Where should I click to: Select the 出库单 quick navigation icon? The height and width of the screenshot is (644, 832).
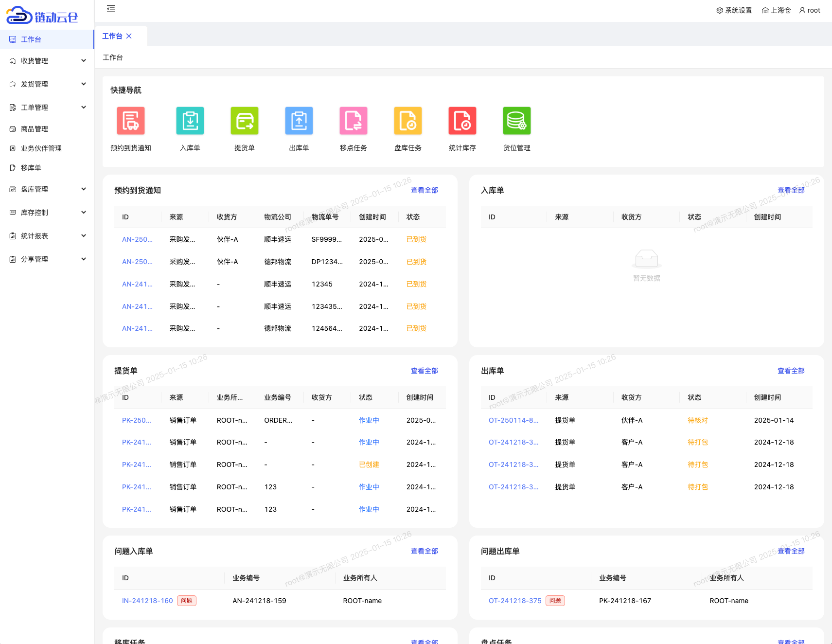click(x=299, y=121)
